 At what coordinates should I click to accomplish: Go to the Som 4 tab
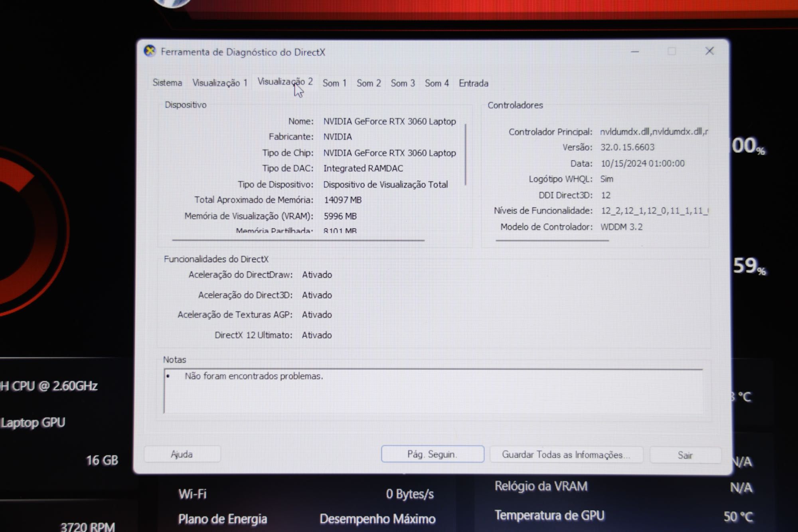[x=437, y=83]
